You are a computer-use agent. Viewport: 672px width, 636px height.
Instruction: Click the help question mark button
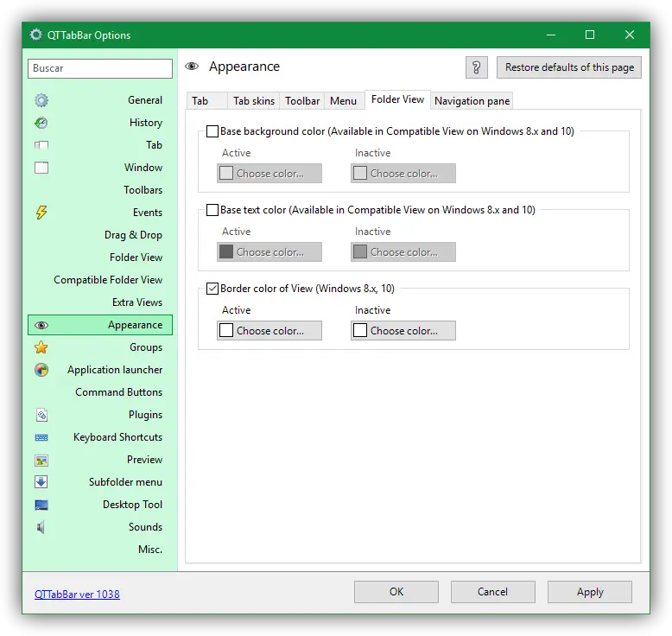point(477,67)
